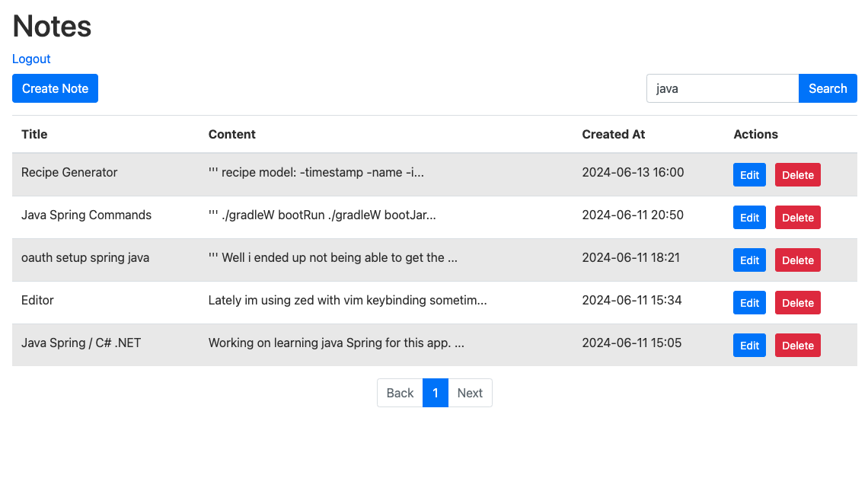
Task: Delete the Recipe Generator note
Action: [x=797, y=175]
